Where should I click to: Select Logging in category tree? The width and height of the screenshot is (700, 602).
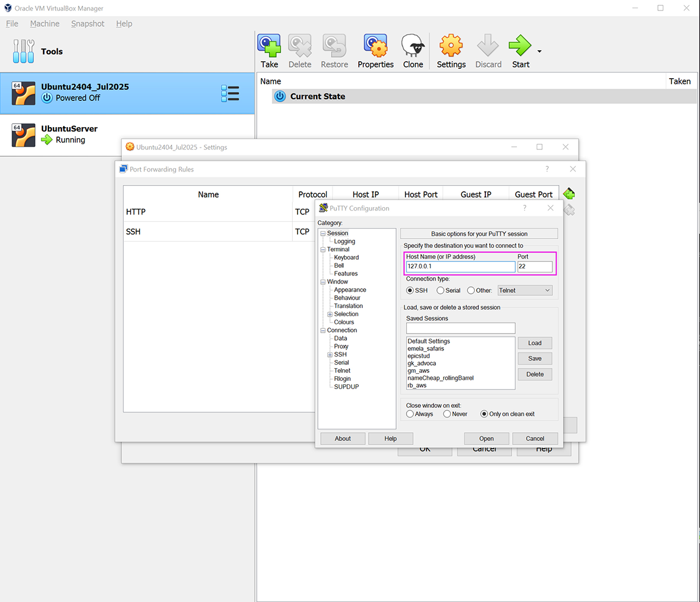tap(345, 242)
